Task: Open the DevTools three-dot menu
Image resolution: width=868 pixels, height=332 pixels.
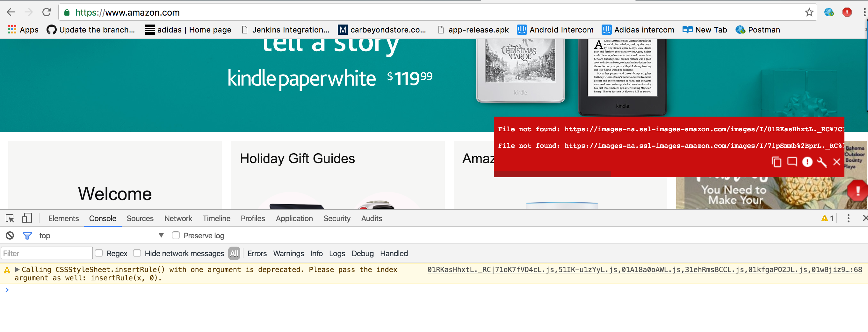Action: [848, 218]
